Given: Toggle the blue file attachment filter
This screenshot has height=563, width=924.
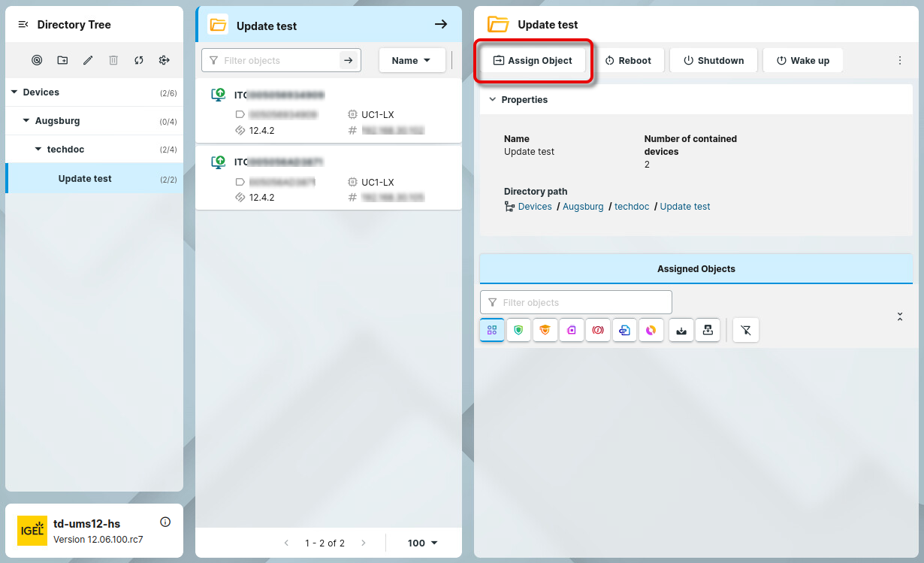Looking at the screenshot, I should (x=624, y=330).
